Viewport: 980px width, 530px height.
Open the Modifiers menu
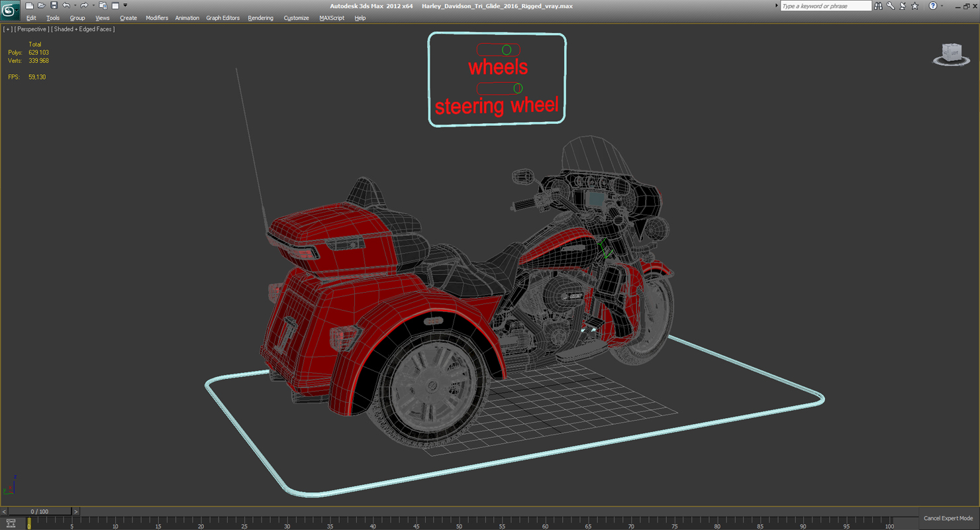(x=157, y=18)
